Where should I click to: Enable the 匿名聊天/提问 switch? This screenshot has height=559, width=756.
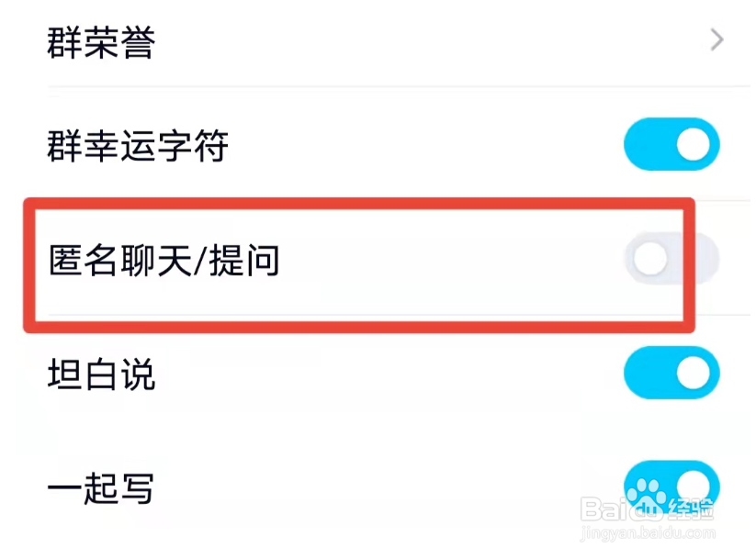tap(671, 259)
